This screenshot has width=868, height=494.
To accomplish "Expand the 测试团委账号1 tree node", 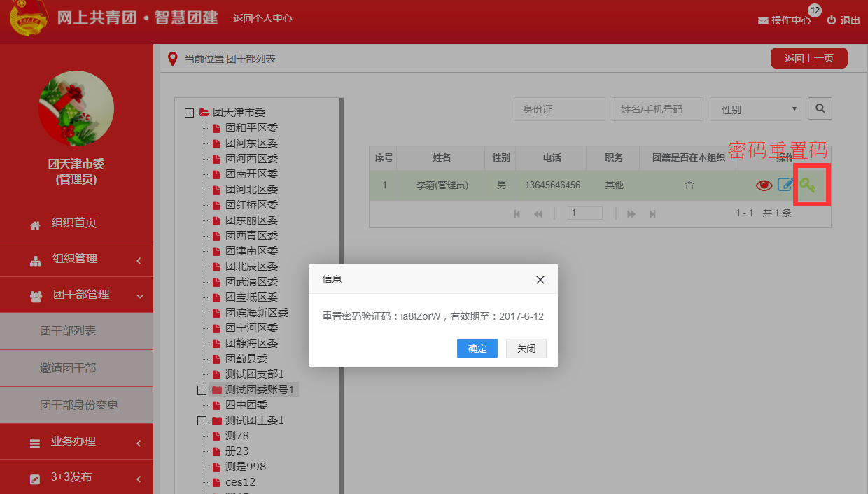I will [x=202, y=390].
